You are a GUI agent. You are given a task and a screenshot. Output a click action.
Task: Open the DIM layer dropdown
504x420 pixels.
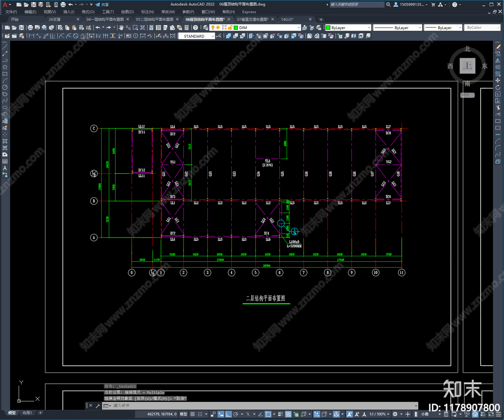click(299, 28)
